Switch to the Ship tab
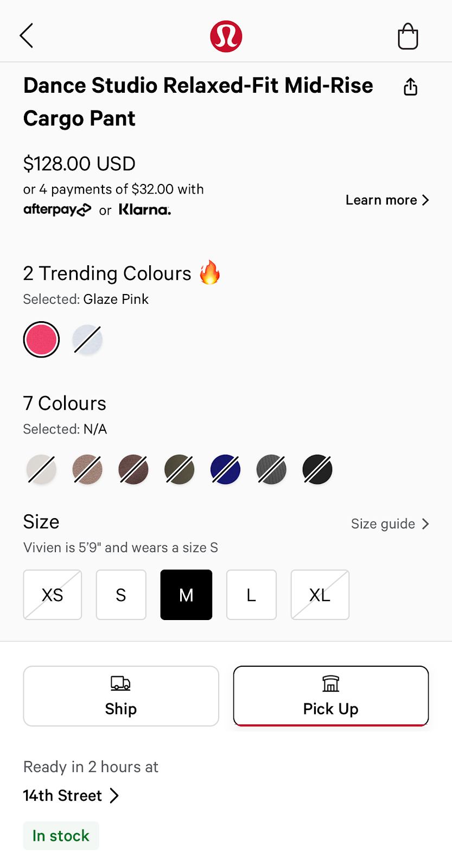 (x=120, y=696)
